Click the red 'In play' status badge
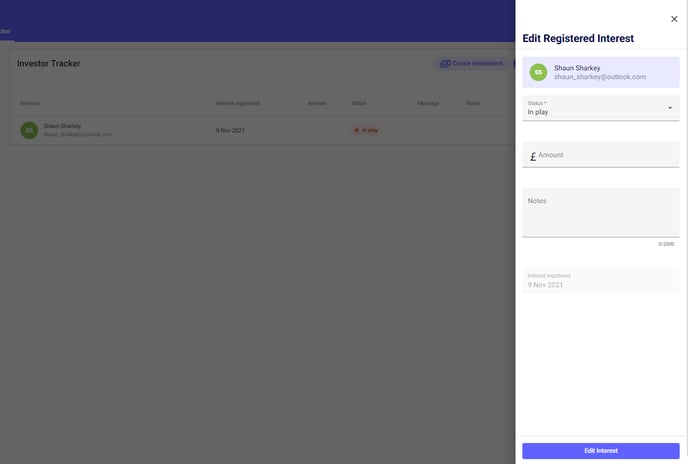 (367, 130)
